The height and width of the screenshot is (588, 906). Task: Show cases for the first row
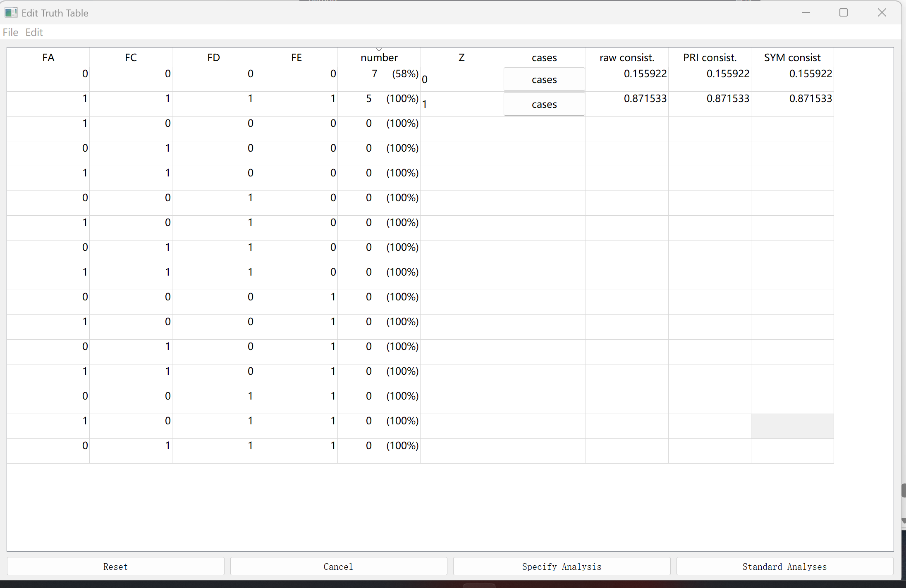pyautogui.click(x=544, y=79)
